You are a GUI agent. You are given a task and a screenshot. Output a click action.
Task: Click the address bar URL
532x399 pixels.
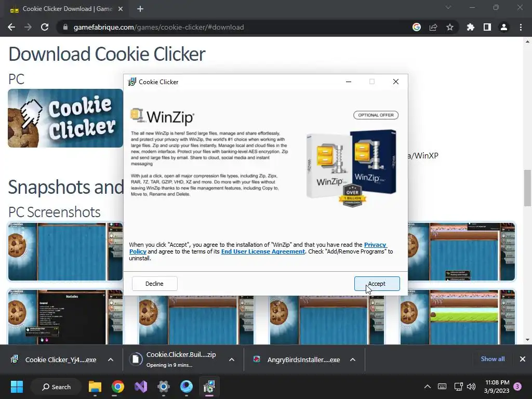(158, 27)
